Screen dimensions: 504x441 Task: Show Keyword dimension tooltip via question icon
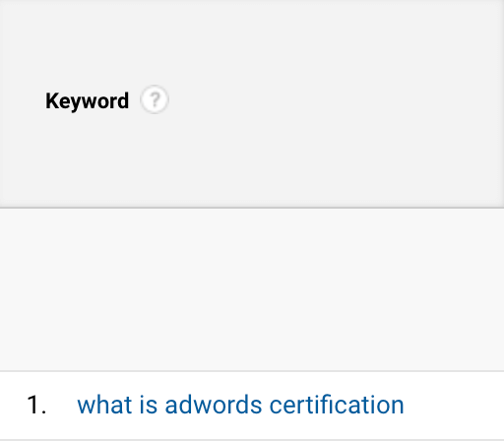[155, 99]
